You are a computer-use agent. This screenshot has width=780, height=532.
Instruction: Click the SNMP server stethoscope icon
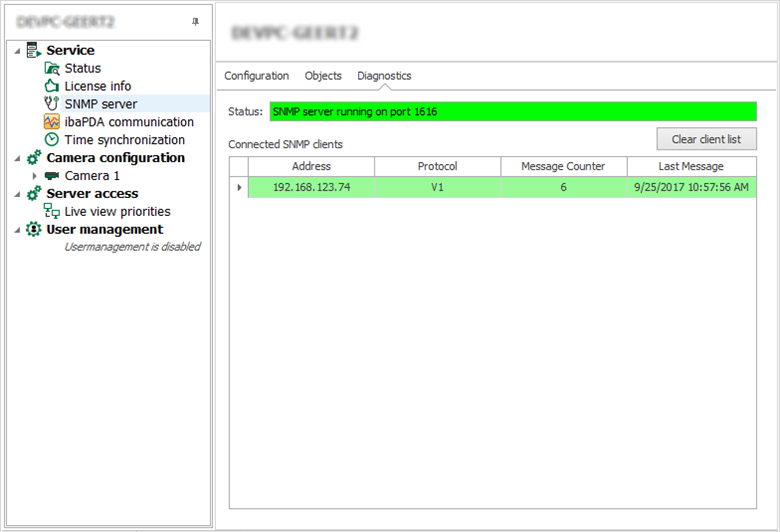52,104
